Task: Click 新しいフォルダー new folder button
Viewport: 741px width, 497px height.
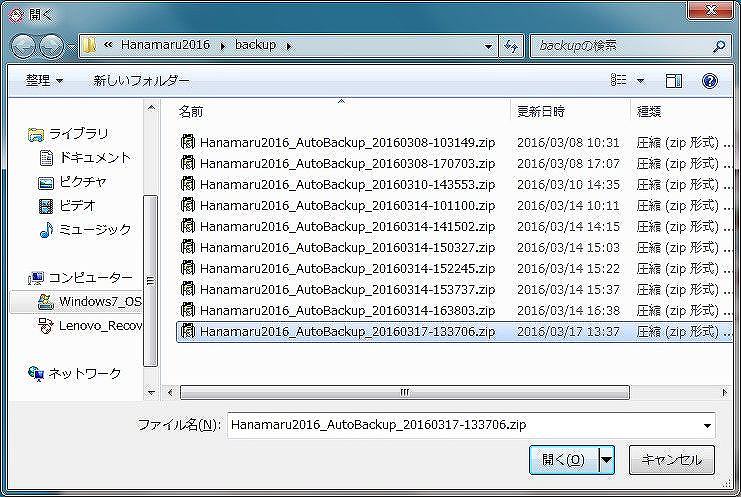Action: click(141, 81)
